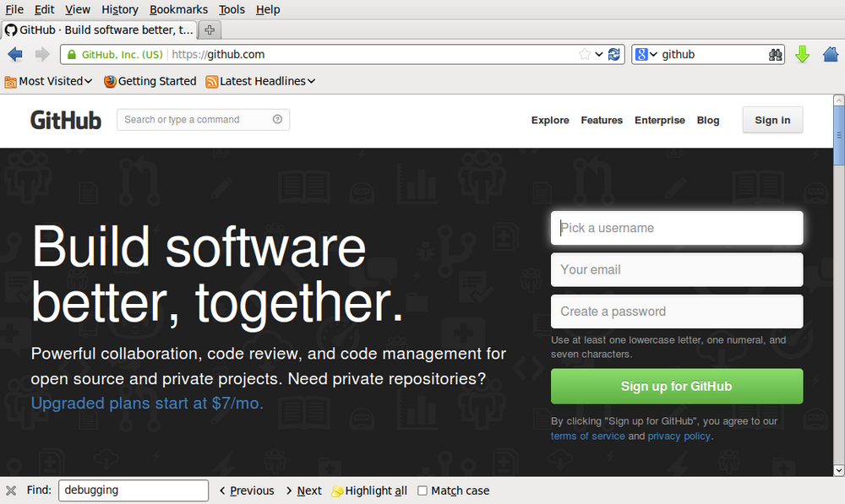
Task: Bookmark this page with the star icon
Action: [585, 55]
